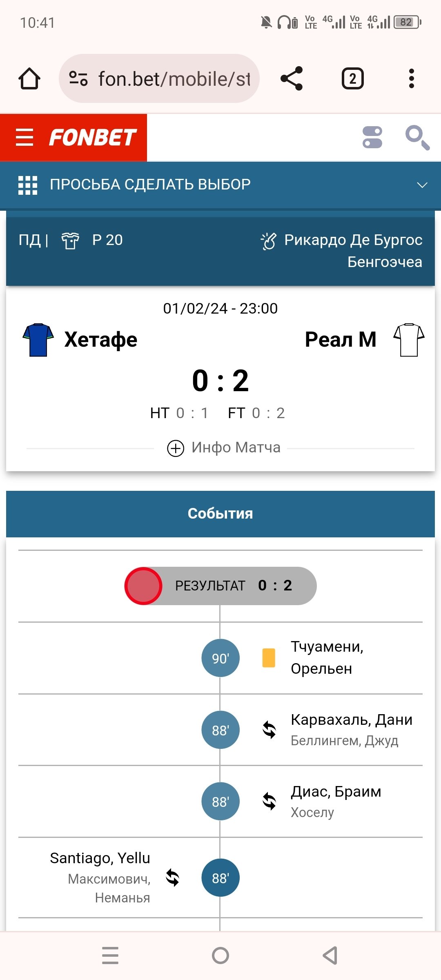Select the 90' yellow card timeline marker
This screenshot has height=980, width=441.
click(220, 658)
